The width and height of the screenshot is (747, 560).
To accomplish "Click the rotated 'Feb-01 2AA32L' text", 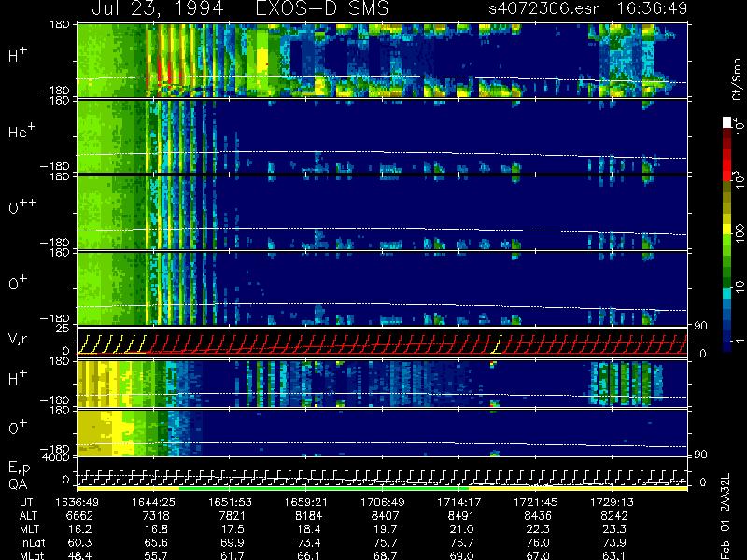I will coord(726,516).
